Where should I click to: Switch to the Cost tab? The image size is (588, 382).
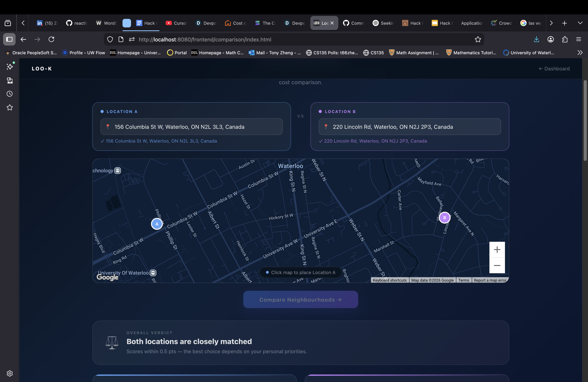click(x=235, y=23)
